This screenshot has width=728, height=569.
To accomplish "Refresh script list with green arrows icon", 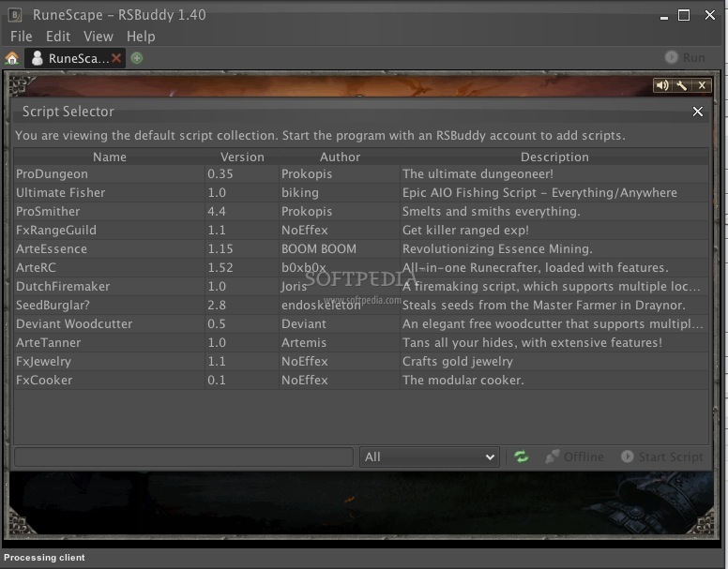I will pos(522,457).
